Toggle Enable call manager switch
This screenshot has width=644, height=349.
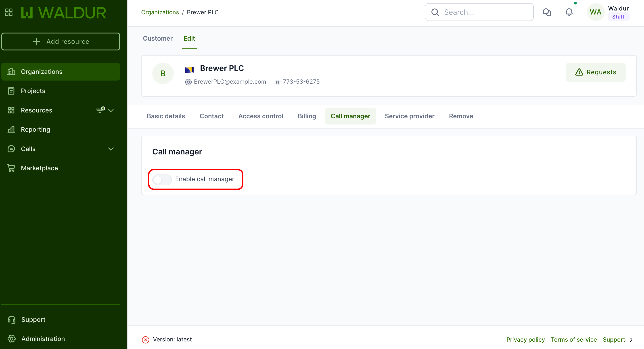click(x=162, y=179)
